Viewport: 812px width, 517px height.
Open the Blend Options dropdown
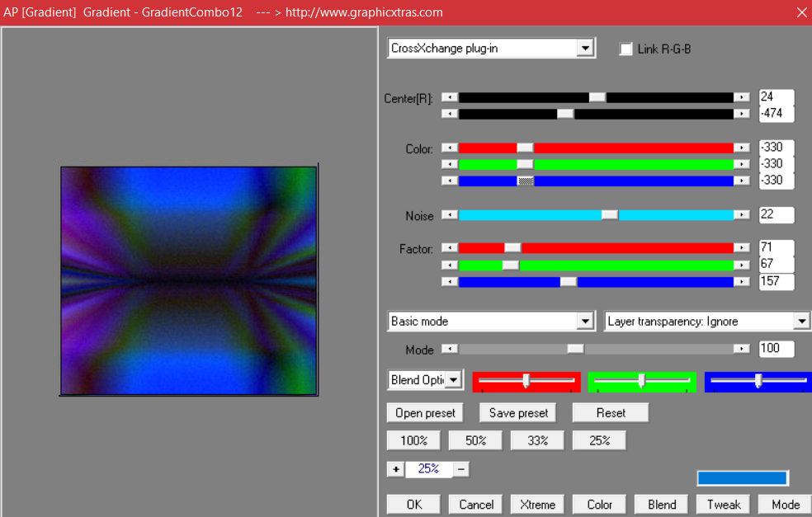[x=454, y=380]
